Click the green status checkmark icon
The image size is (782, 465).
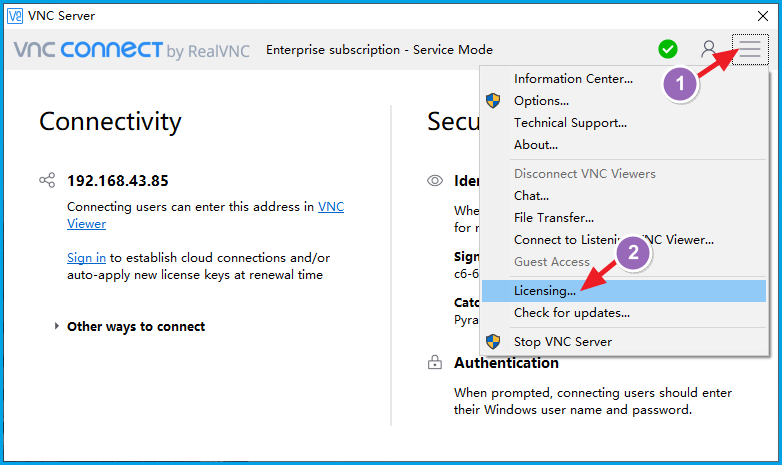668,49
